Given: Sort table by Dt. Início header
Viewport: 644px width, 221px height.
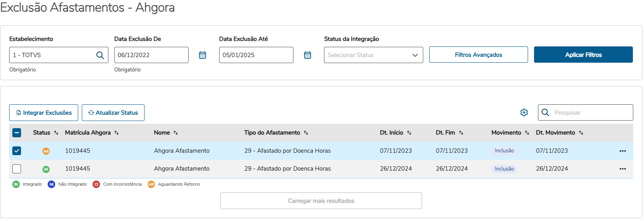Looking at the screenshot, I should click(x=409, y=133).
